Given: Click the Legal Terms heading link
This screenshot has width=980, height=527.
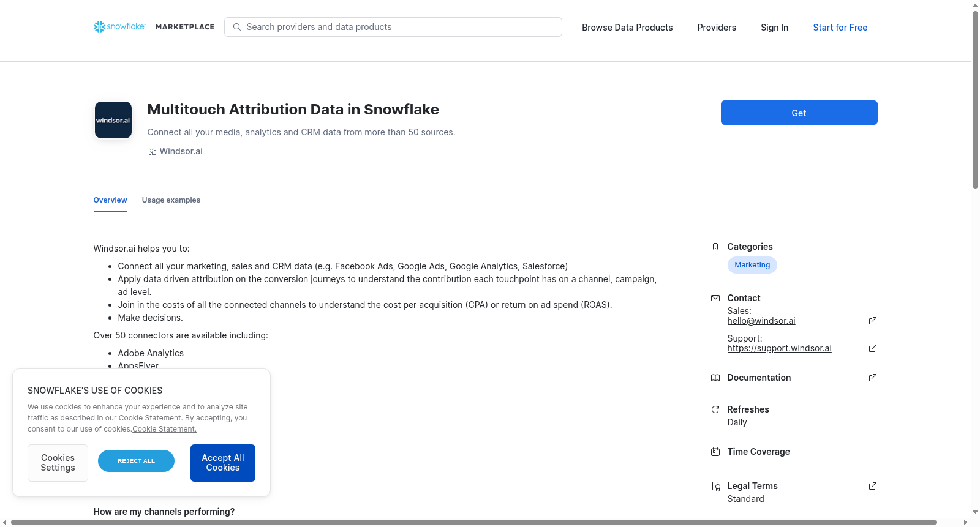Looking at the screenshot, I should coord(752,486).
